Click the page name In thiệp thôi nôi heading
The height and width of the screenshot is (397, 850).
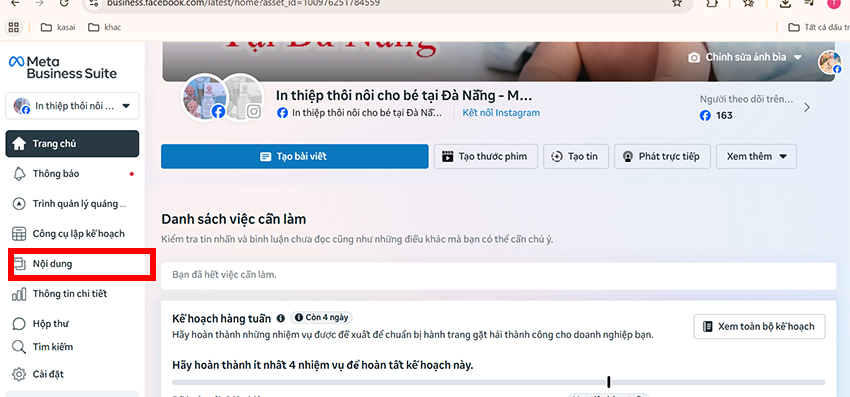404,95
